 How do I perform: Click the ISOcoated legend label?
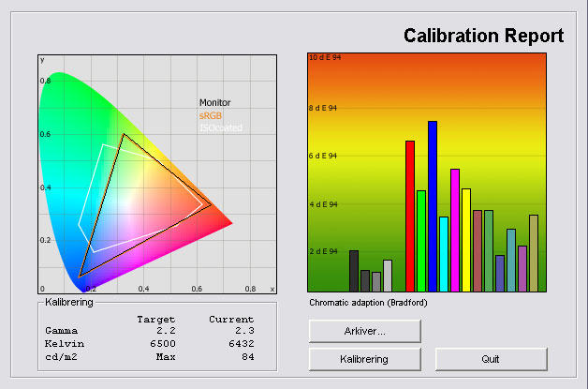[221, 128]
